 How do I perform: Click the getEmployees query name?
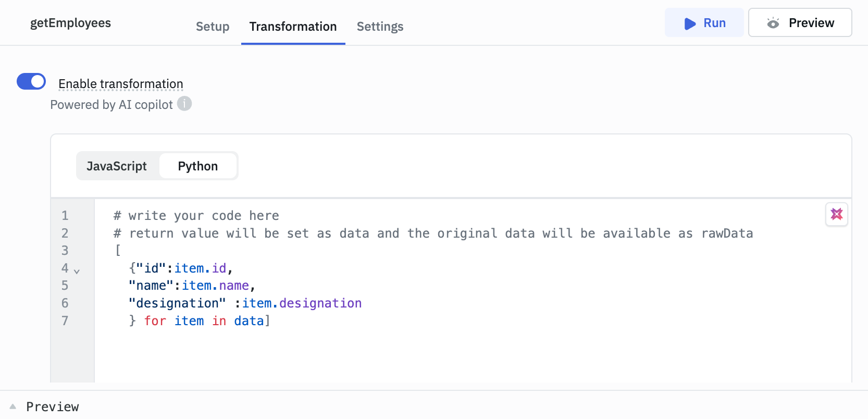pos(70,23)
